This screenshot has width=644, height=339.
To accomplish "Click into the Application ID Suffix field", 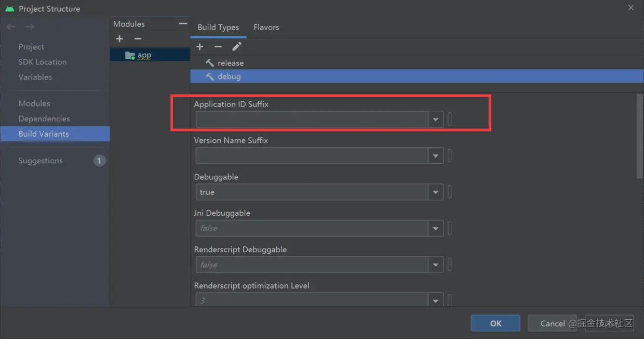I will click(312, 120).
